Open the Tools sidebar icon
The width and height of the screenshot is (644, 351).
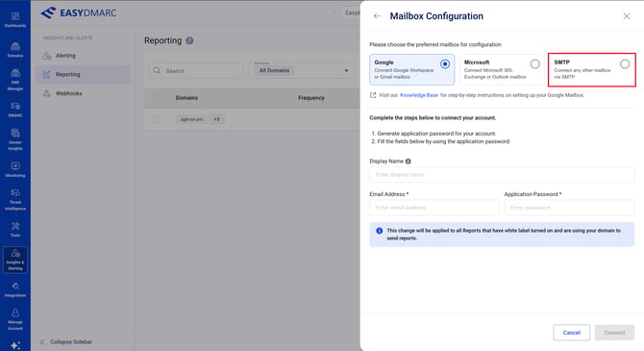[15, 229]
